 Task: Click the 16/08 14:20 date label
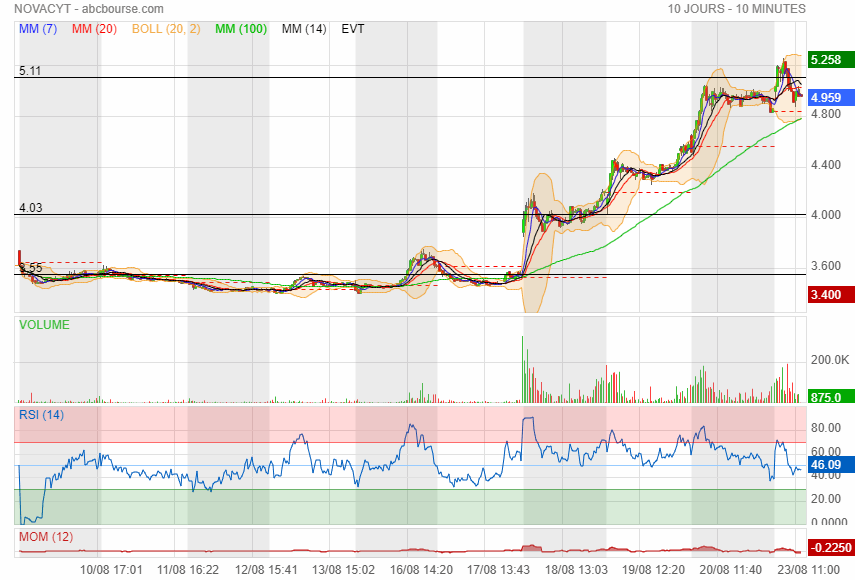pyautogui.click(x=421, y=570)
